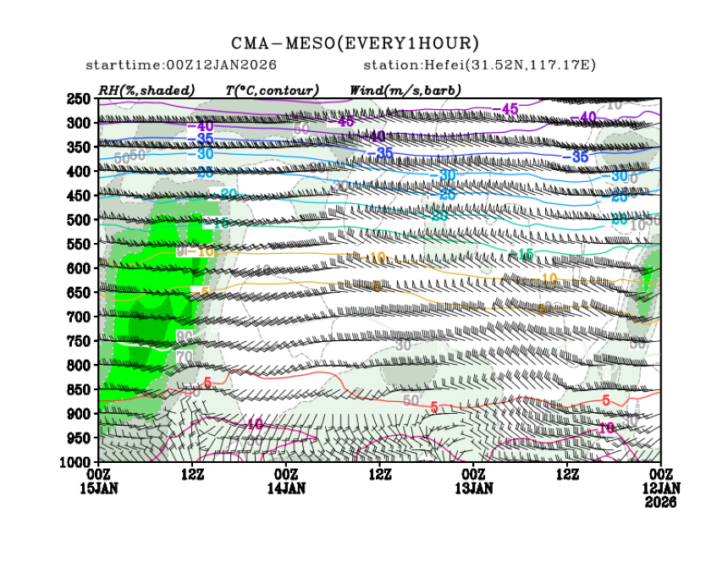Select the 00Z 14JAN time axis label

pyautogui.click(x=286, y=481)
